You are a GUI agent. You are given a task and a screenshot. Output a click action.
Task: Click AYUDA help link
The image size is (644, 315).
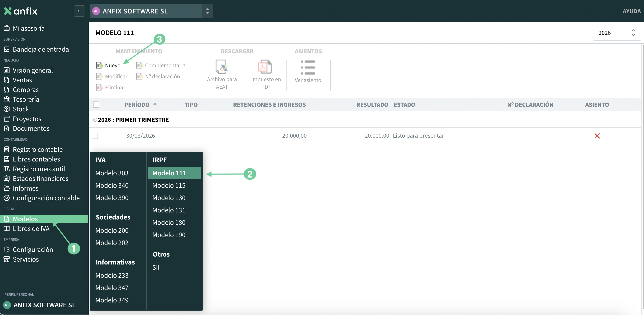(631, 11)
